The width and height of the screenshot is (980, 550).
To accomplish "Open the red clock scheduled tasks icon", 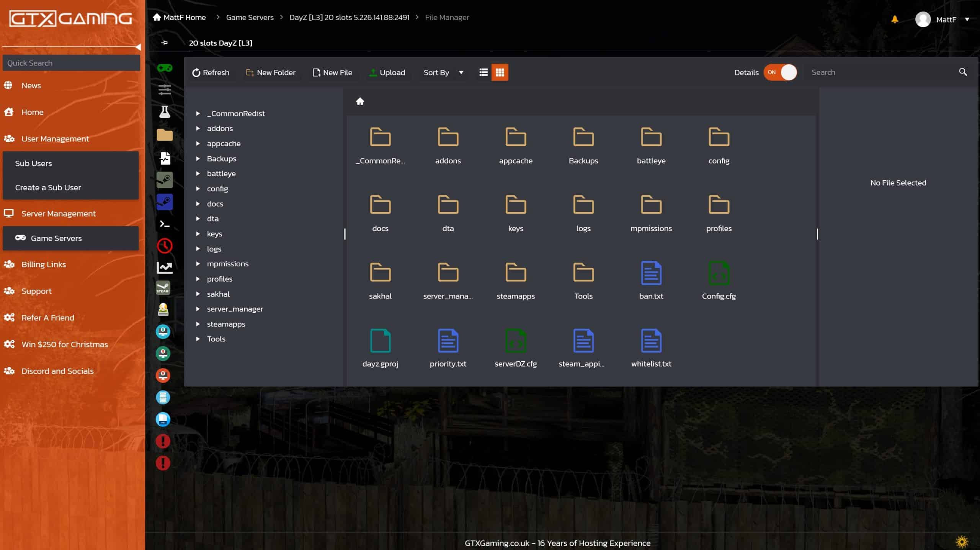I will [165, 246].
